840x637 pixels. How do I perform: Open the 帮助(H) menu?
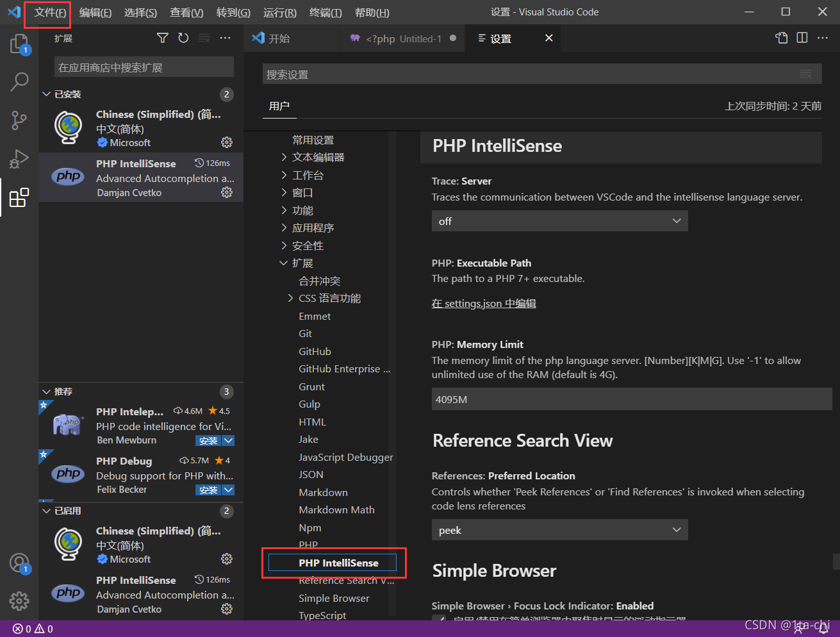pos(372,13)
